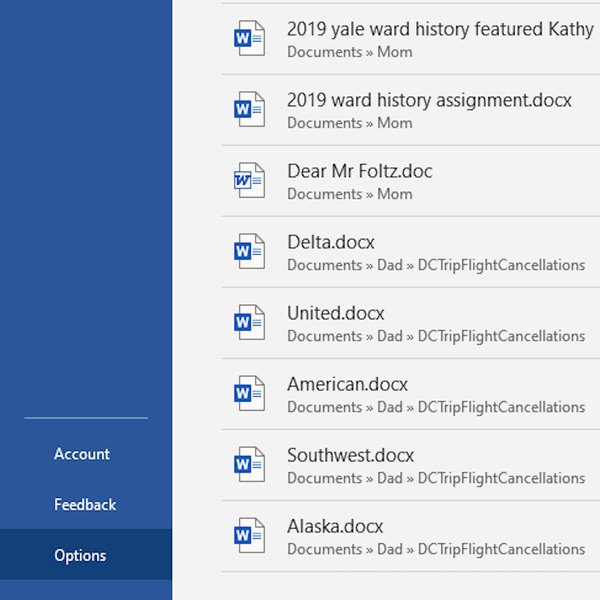Open 2019 ward history assignment.docx
This screenshot has height=600, width=600.
pos(429,100)
